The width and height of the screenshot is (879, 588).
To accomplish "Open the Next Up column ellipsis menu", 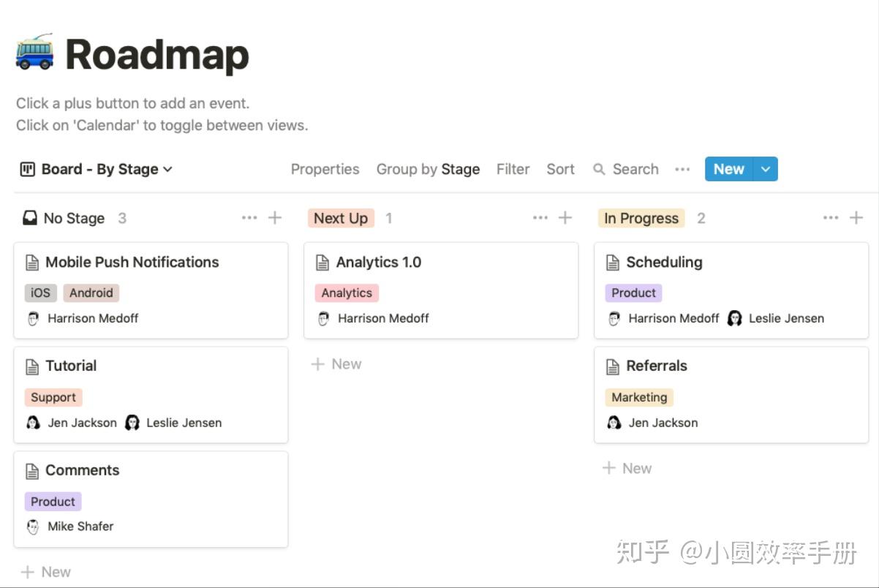I will (540, 217).
